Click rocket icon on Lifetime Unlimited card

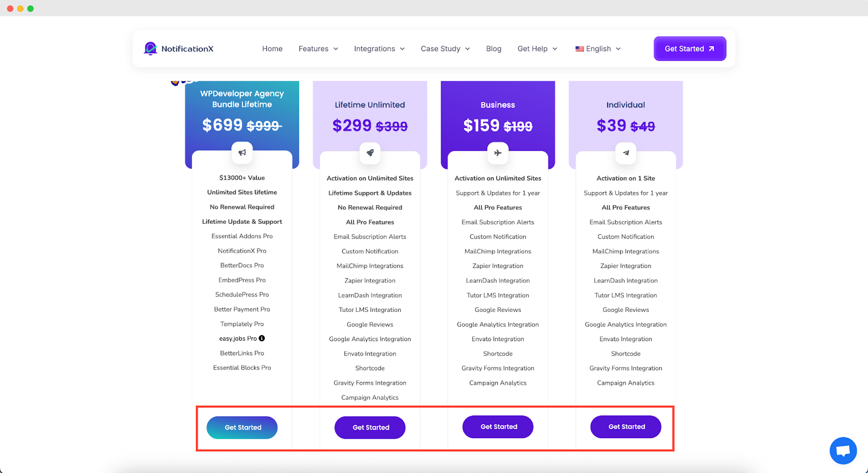pos(370,153)
